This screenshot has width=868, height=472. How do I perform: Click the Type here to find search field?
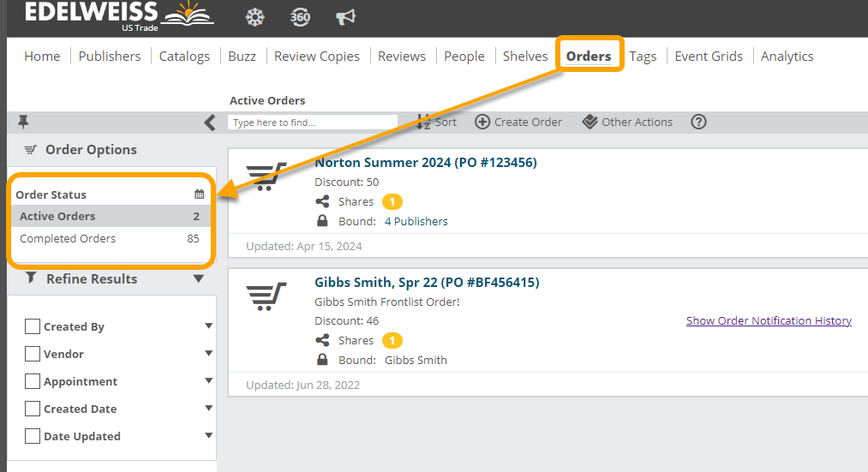pos(312,122)
